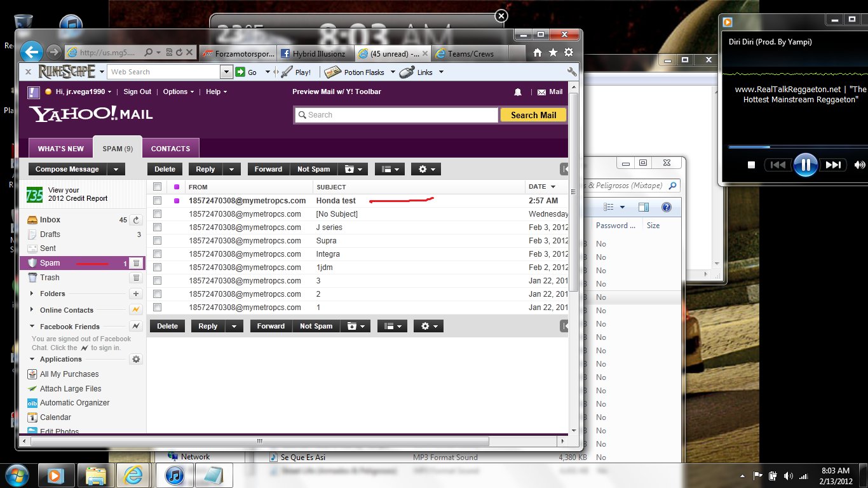The width and height of the screenshot is (868, 488).
Task: Open the Hybrid Illusionz browser tab
Action: (x=315, y=54)
